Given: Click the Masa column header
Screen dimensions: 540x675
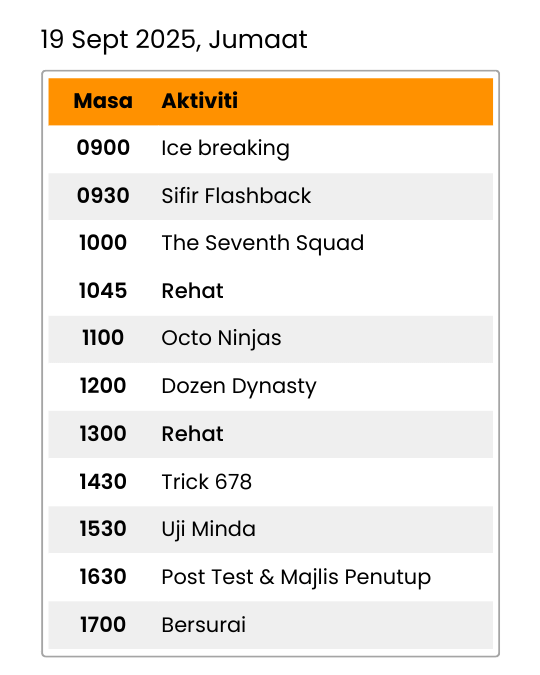Looking at the screenshot, I should [103, 101].
